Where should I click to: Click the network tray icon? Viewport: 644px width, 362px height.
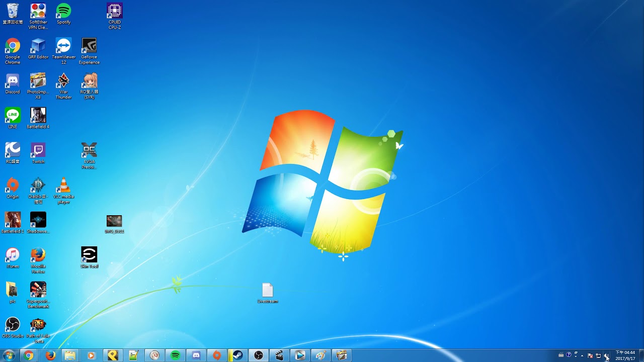pyautogui.click(x=598, y=355)
